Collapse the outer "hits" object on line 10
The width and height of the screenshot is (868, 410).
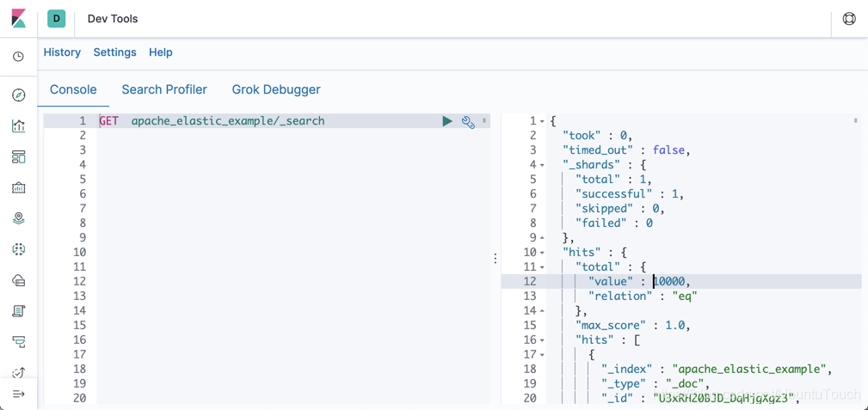coord(543,253)
